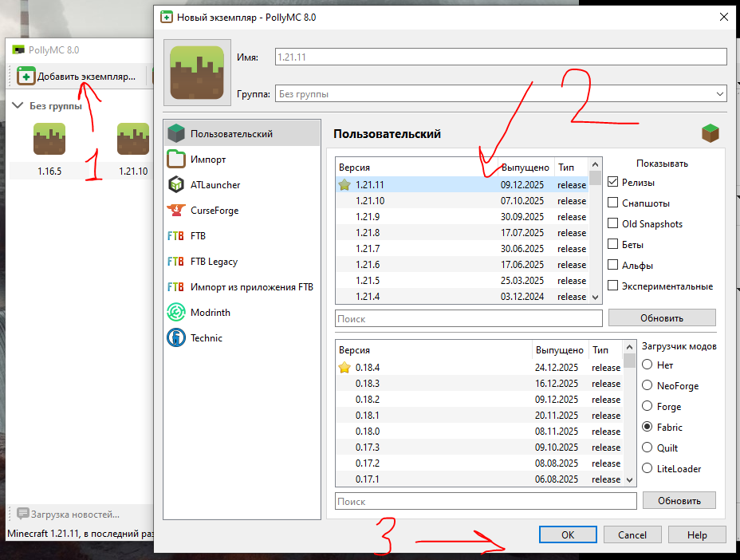The width and height of the screenshot is (740, 560).
Task: Toggle the Релизы checkbox
Action: (x=612, y=182)
